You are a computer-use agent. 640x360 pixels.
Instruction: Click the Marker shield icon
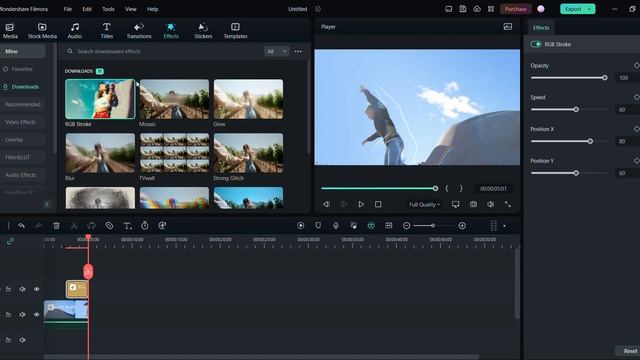pos(318,225)
